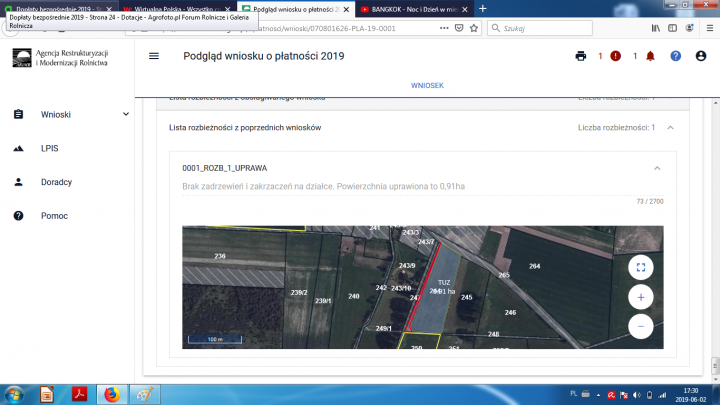
Task: Adjust volume from system tray speaker
Action: [x=636, y=395]
